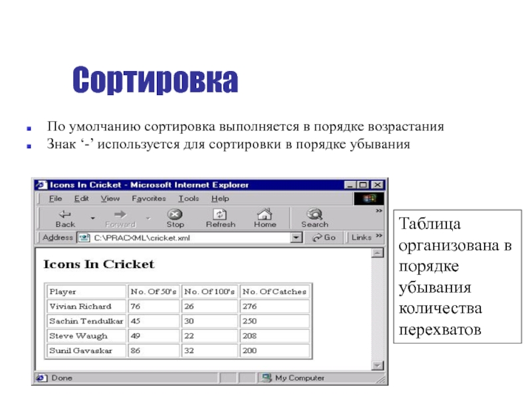This screenshot has width=532, height=399.
Task: Click the scrollbar up arrow
Action: [x=378, y=253]
